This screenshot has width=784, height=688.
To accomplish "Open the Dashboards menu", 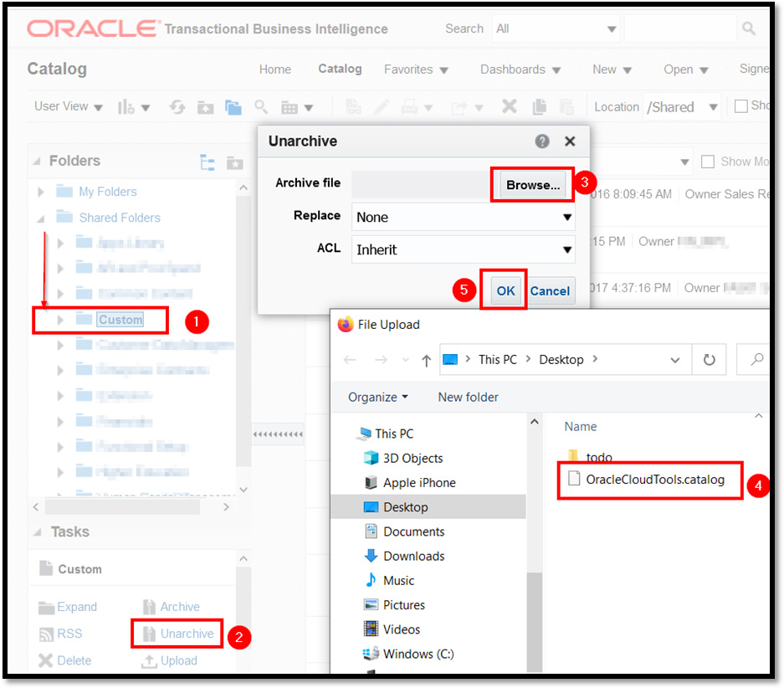I will click(520, 69).
